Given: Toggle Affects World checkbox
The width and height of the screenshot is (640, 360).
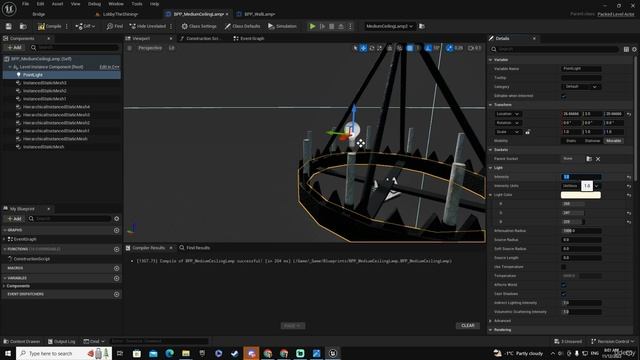Looking at the screenshot, I should click(x=564, y=285).
